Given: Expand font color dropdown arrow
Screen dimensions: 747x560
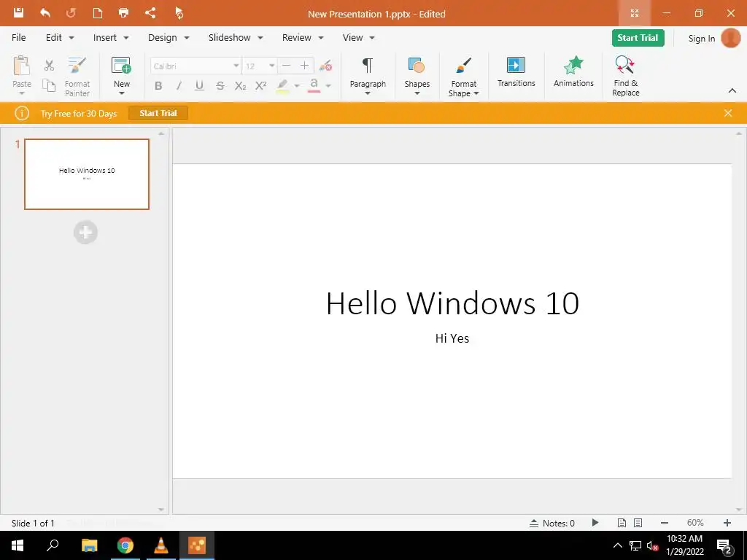Looking at the screenshot, I should tap(328, 86).
